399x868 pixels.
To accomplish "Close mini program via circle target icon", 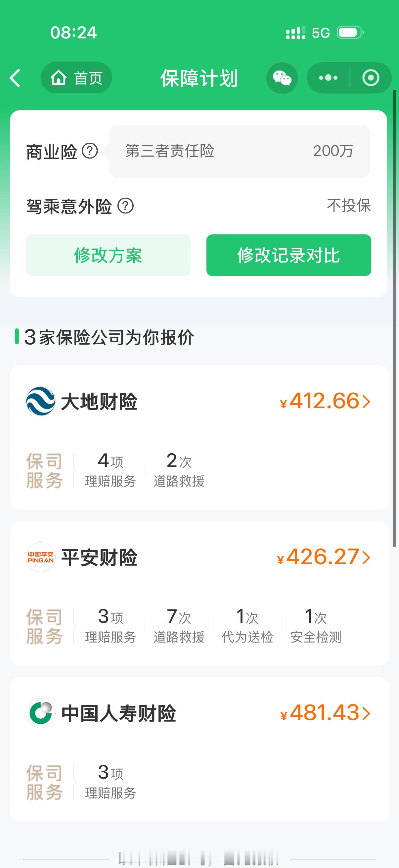I will tap(371, 78).
